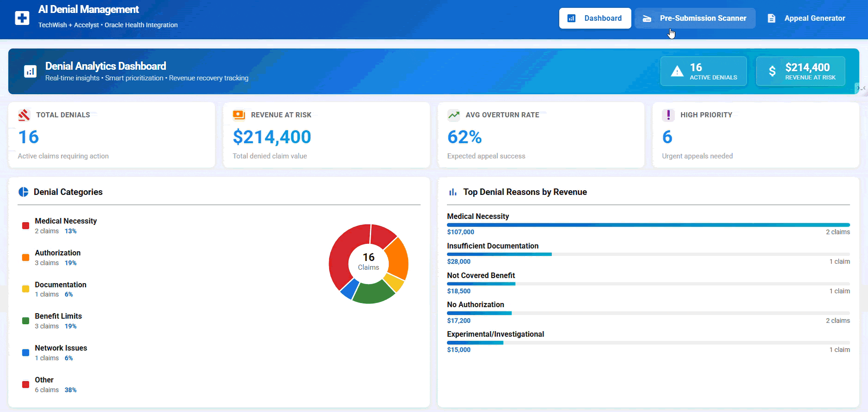This screenshot has width=868, height=412.
Task: Click the Revenue At Risk money icon
Action: pos(239,115)
